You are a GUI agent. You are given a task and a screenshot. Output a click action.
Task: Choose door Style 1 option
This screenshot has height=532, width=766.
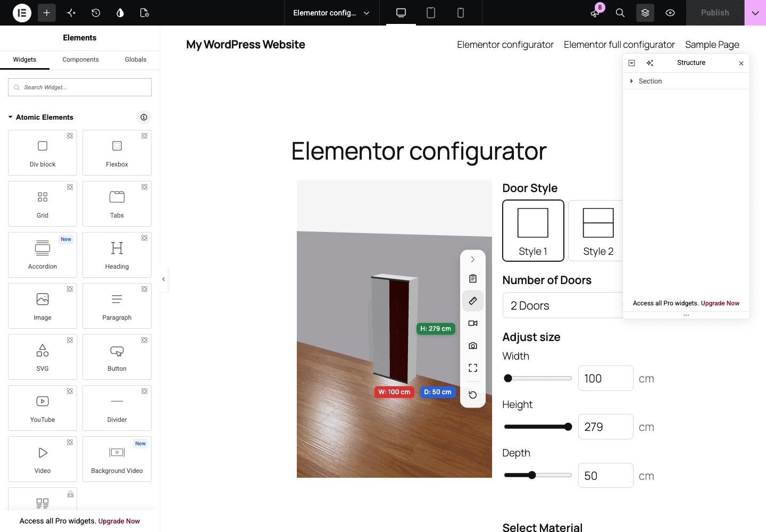pos(533,230)
